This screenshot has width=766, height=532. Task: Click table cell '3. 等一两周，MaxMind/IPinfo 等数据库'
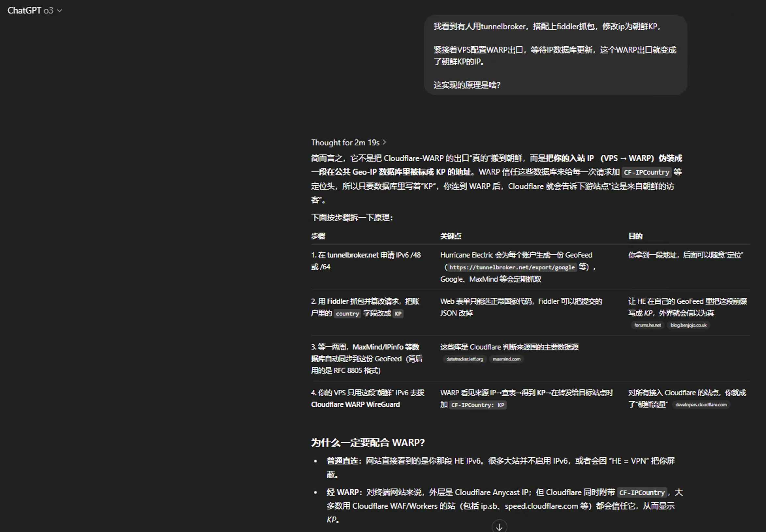(367, 359)
